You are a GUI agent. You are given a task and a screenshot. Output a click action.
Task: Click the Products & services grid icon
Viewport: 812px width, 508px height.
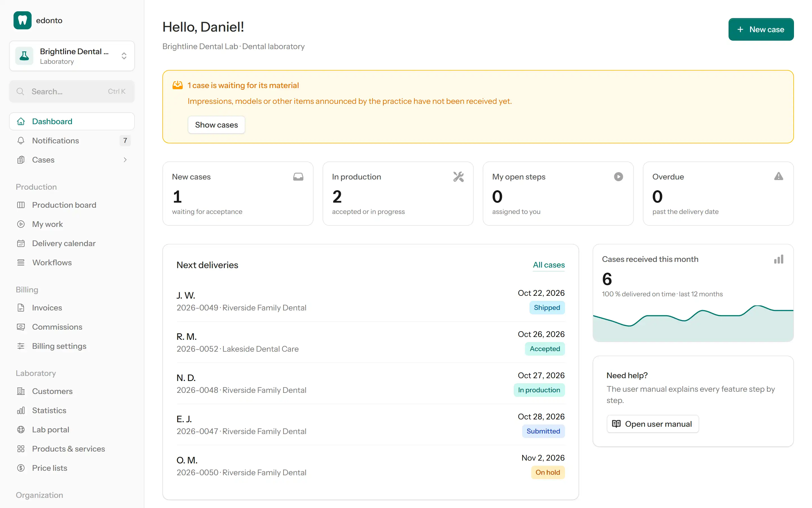(x=21, y=448)
